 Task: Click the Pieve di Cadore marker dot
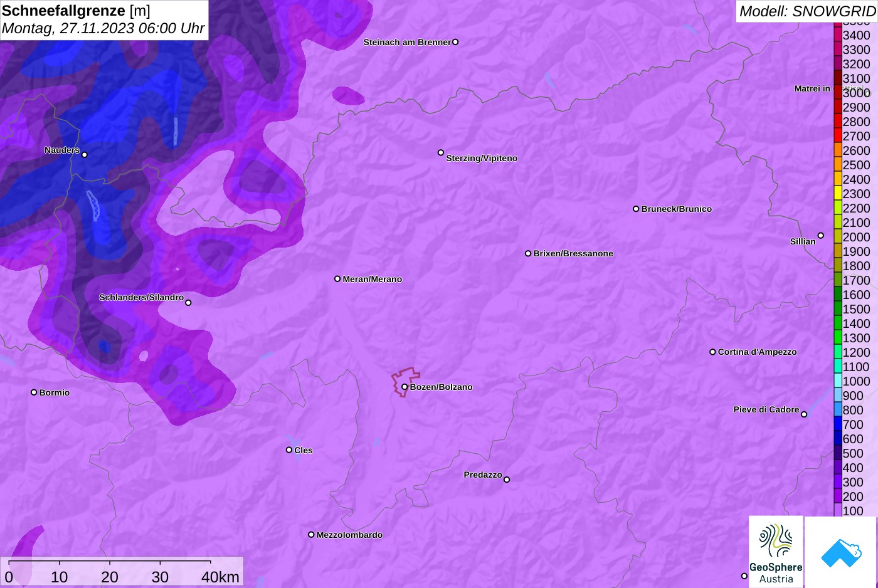pos(804,414)
